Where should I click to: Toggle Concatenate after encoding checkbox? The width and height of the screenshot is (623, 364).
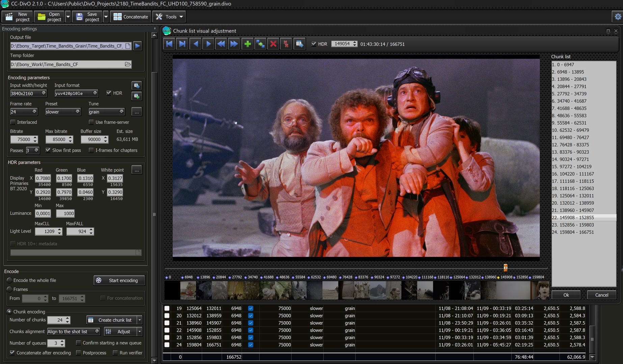12,353
